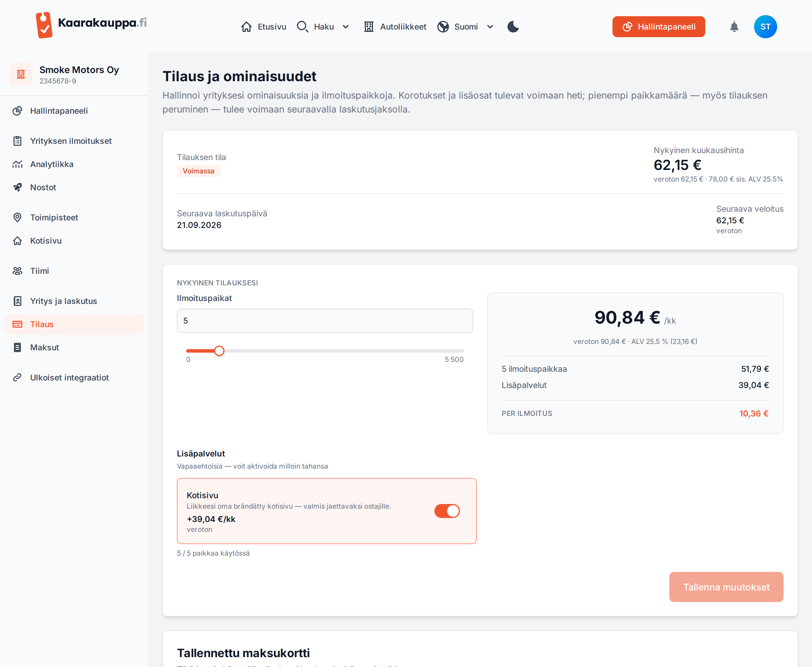Viewport: 812px width, 667px height.
Task: Open Maksut in the sidebar
Action: [x=74, y=348]
